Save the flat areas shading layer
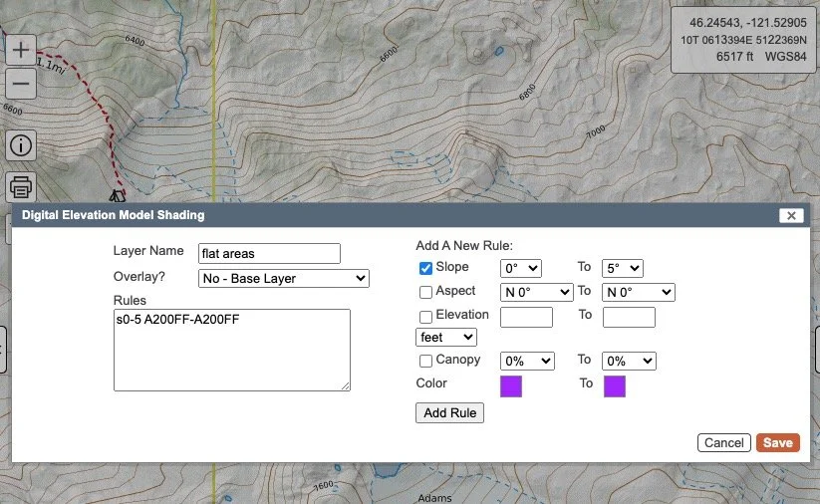The image size is (820, 504). click(777, 443)
